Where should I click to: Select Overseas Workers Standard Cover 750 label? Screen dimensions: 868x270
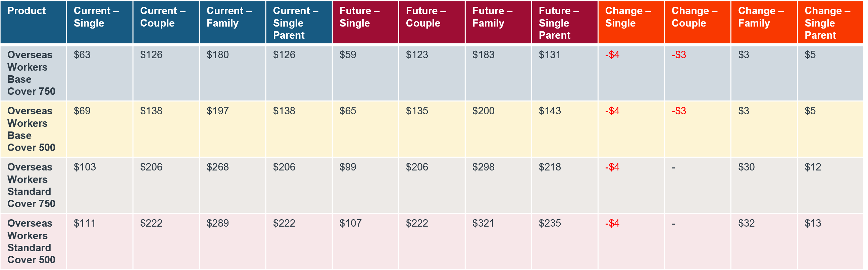[31, 185]
